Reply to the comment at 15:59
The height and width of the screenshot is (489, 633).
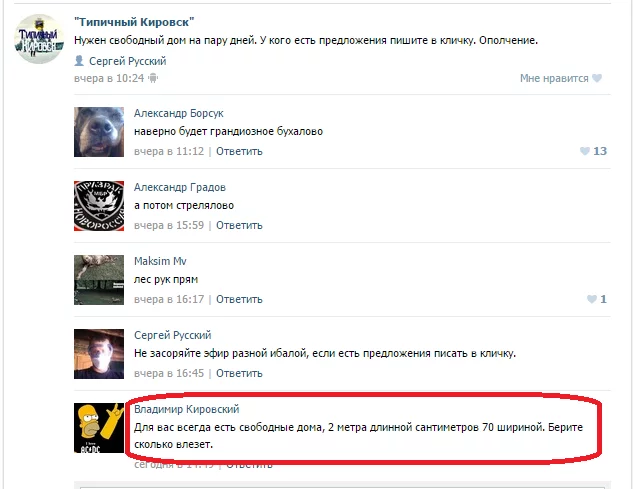coord(239,225)
